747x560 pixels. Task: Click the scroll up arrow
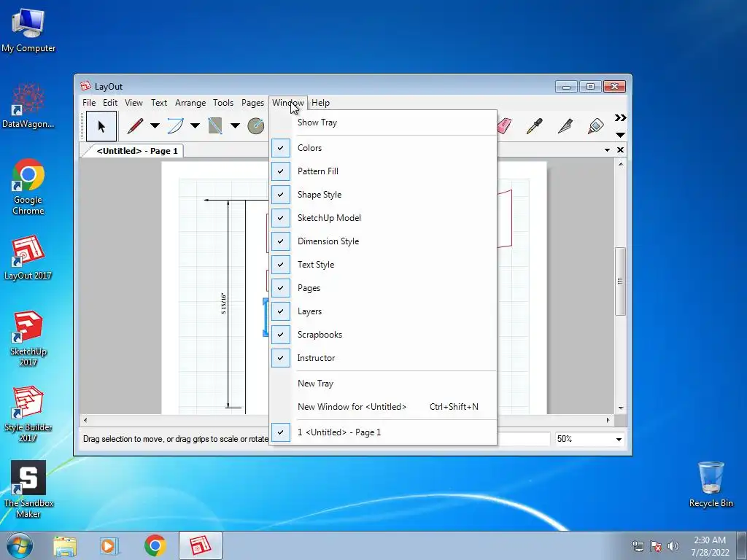click(621, 164)
